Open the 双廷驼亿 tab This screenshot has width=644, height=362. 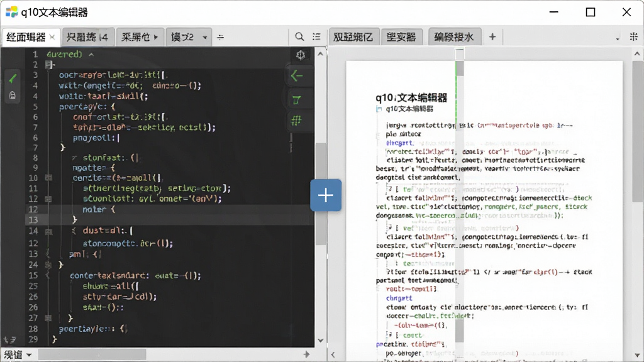[353, 37]
